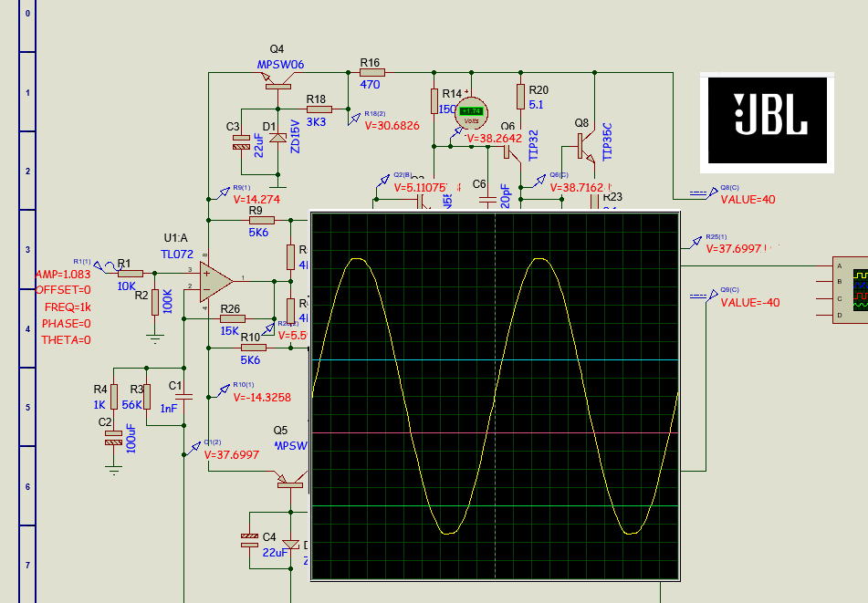Click the R1 10K input resistor
This screenshot has width=868, height=603.
click(x=131, y=272)
